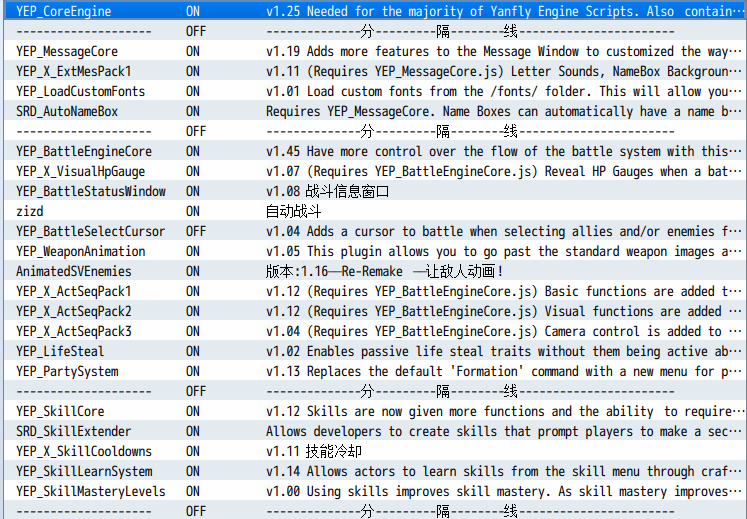Image resolution: width=747 pixels, height=519 pixels.
Task: Click description starting 'v1.07 (Requires YEP_BattleEngineCore.js) Reveal'
Action: point(504,171)
